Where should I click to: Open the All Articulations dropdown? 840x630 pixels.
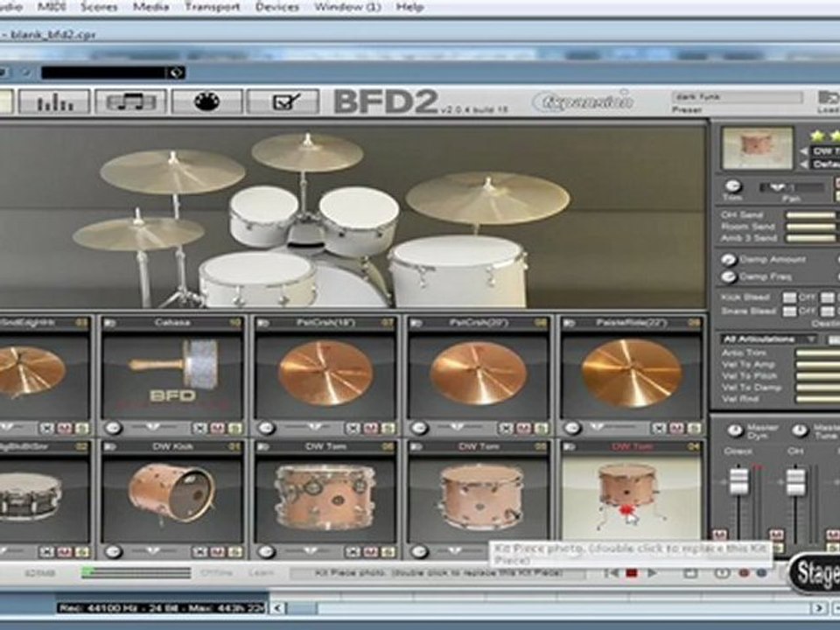click(768, 339)
